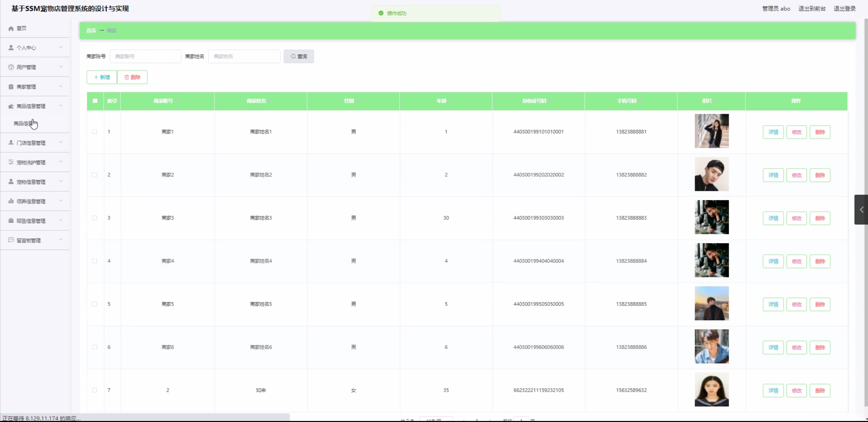Click the 用户管理 sidebar icon
Screen dimensions: 868x422
[11, 67]
